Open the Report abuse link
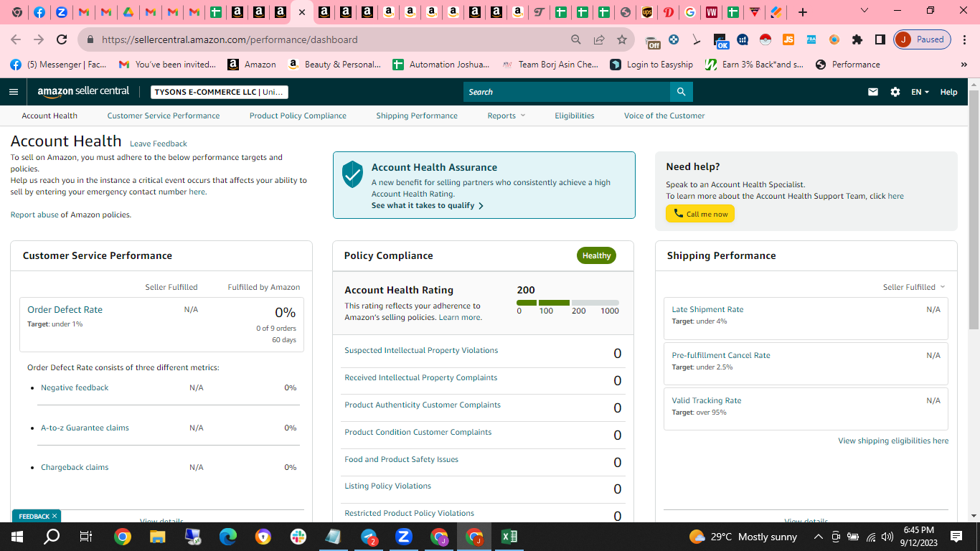This screenshot has height=551, width=980. (34, 215)
